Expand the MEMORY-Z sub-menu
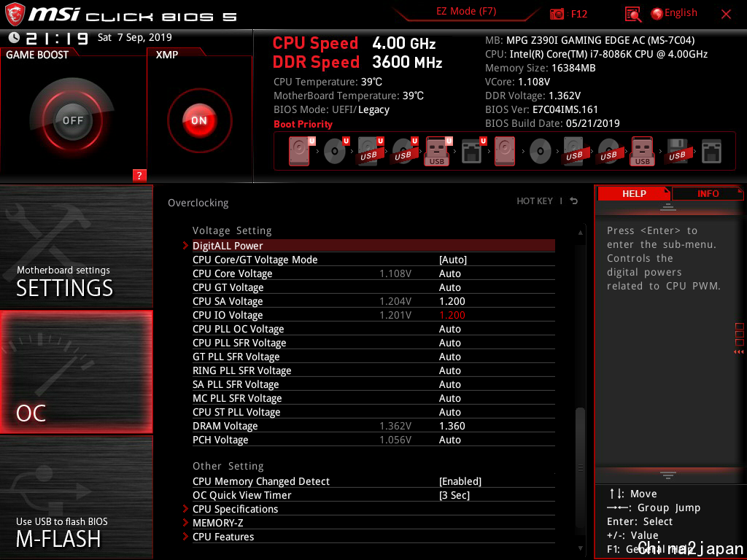Image resolution: width=747 pixels, height=560 pixels. pyautogui.click(x=373, y=522)
